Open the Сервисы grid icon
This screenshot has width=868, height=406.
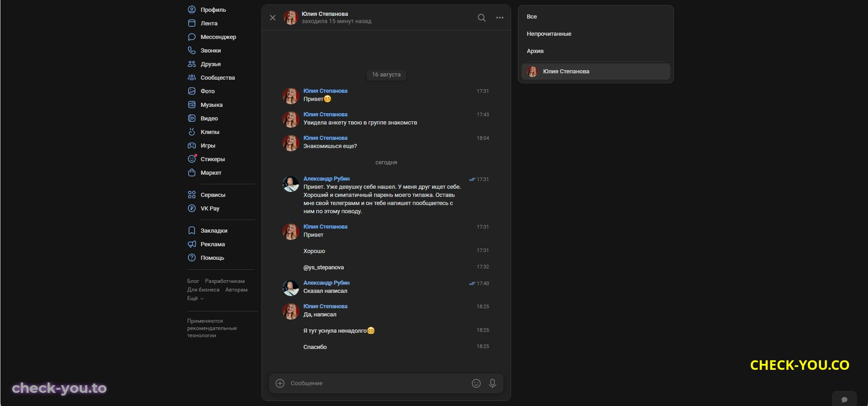tap(192, 195)
